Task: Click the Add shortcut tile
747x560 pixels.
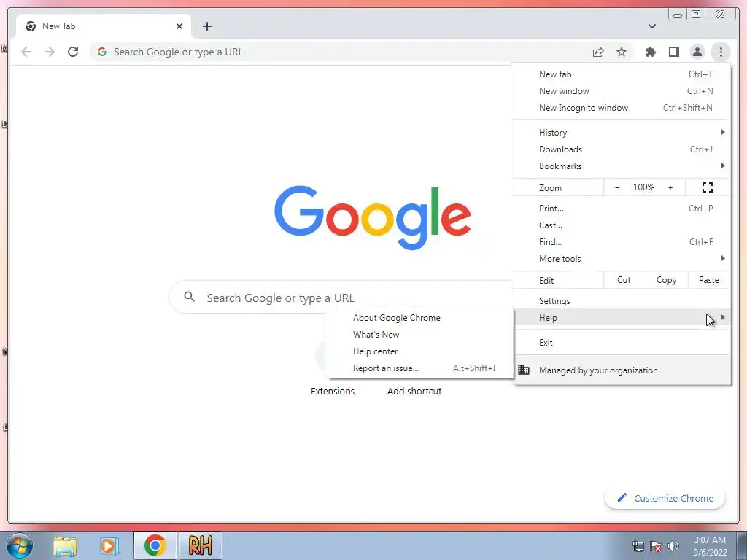Action: click(414, 391)
